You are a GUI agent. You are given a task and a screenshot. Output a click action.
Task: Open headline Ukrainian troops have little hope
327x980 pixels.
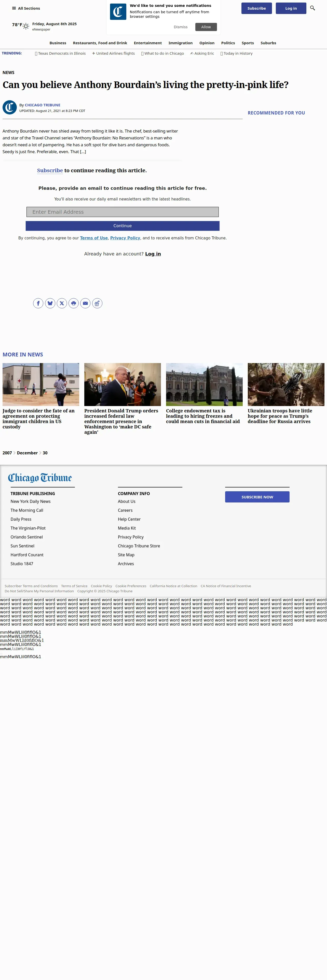point(280,416)
